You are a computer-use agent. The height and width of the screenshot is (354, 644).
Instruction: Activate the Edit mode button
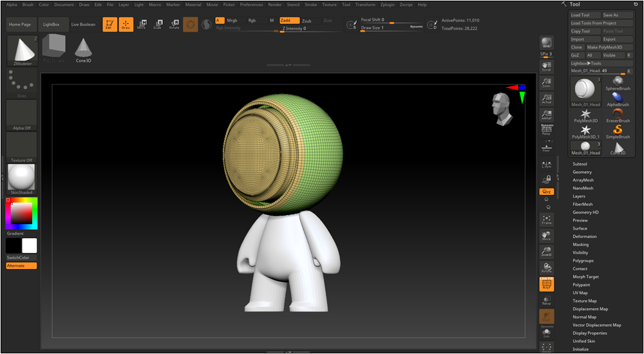click(109, 24)
